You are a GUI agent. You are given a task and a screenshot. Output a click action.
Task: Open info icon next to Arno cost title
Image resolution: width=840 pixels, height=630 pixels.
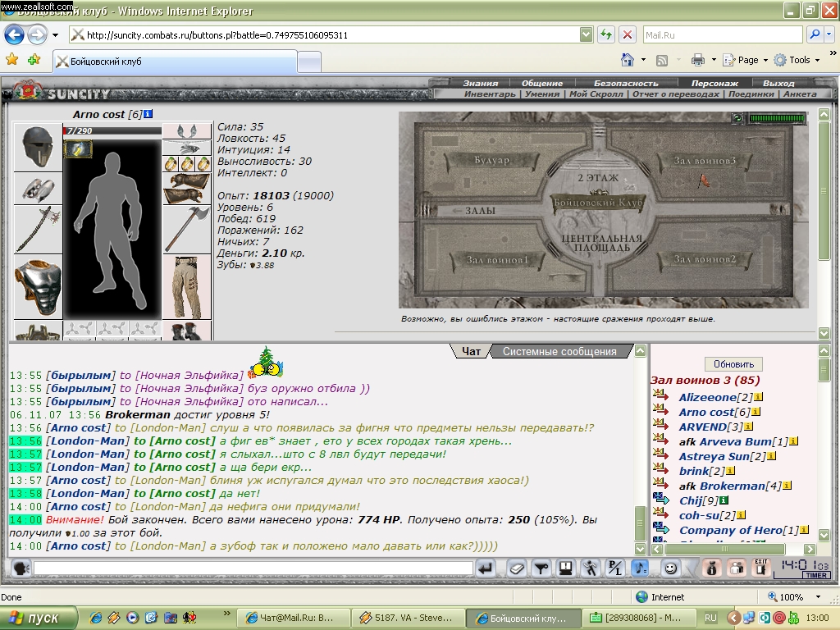pos(148,113)
